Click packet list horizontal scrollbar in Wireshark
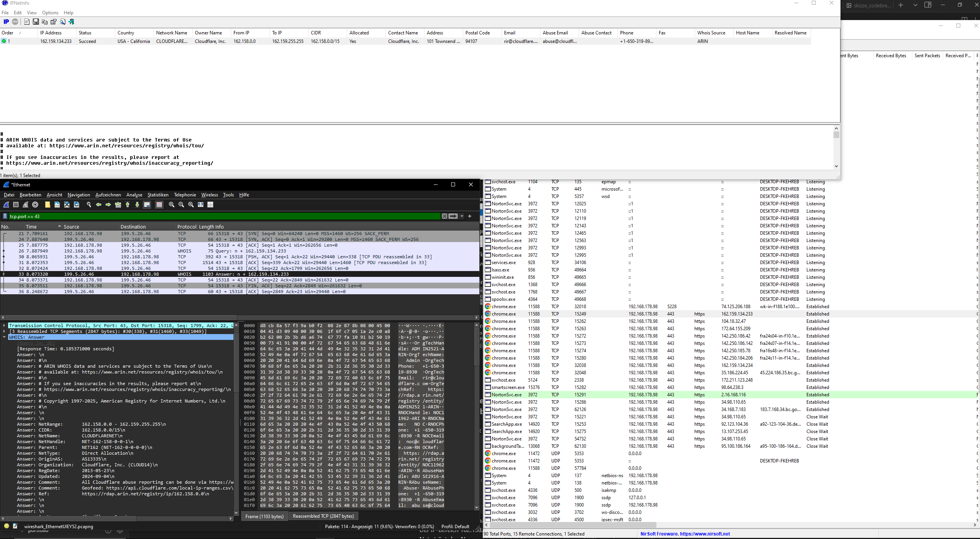The height and width of the screenshot is (539, 980). pyautogui.click(x=240, y=317)
